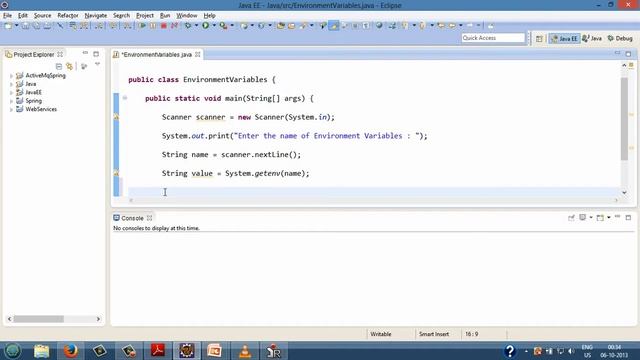This screenshot has height=360, width=640.
Task: Open the Debug configurations dropdown arrow
Action: (x=196, y=26)
